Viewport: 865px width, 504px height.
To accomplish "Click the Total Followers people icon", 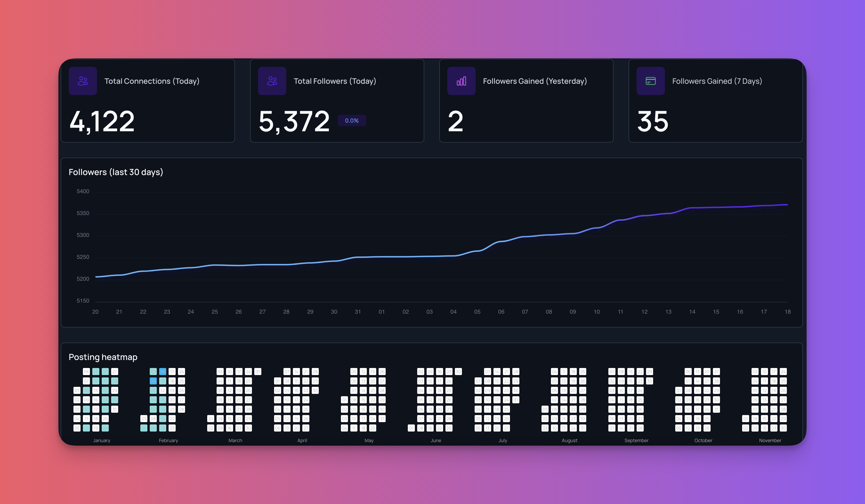I will tap(272, 81).
